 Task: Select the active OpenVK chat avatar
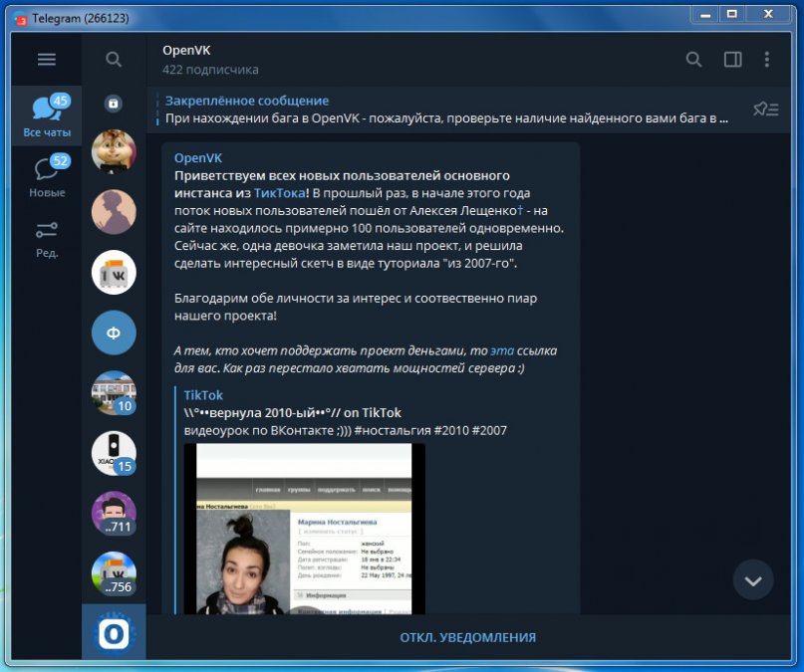point(114,633)
